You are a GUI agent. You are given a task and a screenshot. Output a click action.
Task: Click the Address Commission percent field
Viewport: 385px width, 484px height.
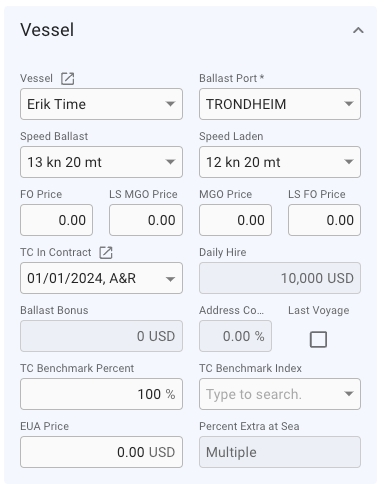coord(235,336)
